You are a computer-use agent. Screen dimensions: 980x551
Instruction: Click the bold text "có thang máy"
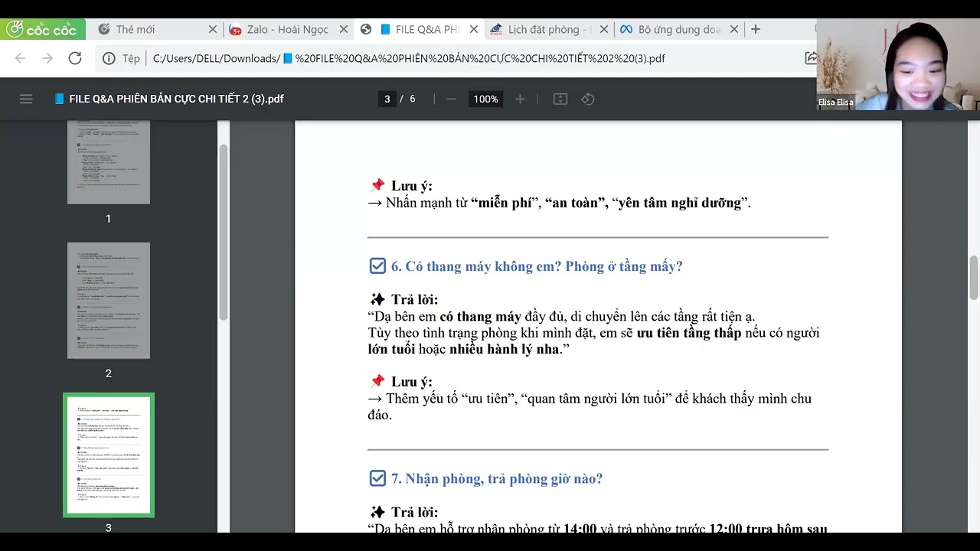point(480,316)
